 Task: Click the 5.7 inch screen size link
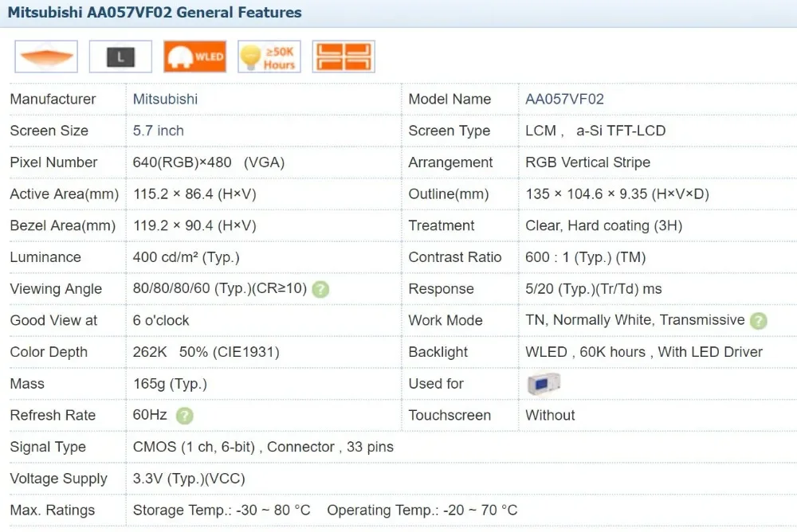[x=158, y=131]
